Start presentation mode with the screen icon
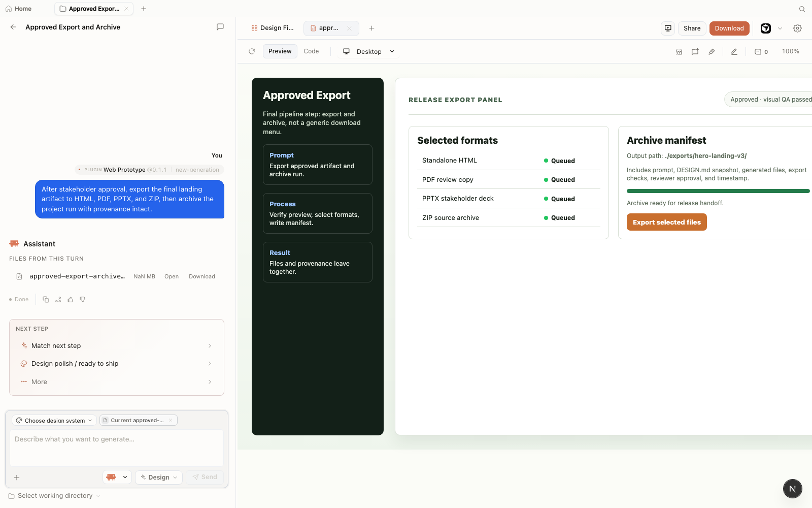The height and width of the screenshot is (508, 812). coord(668,28)
